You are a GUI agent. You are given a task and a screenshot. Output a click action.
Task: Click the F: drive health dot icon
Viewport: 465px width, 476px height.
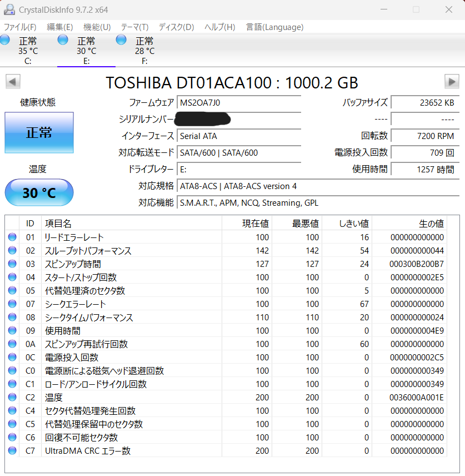(121, 40)
